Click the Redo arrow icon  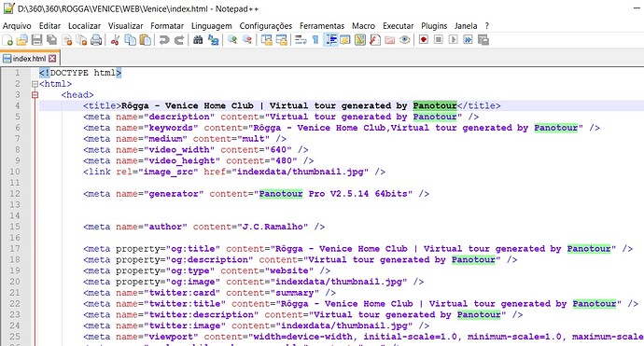(179, 40)
